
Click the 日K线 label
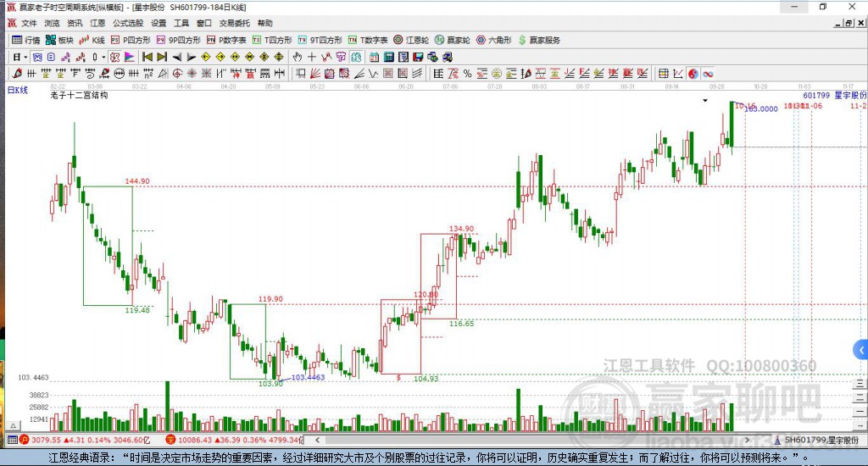(x=17, y=90)
